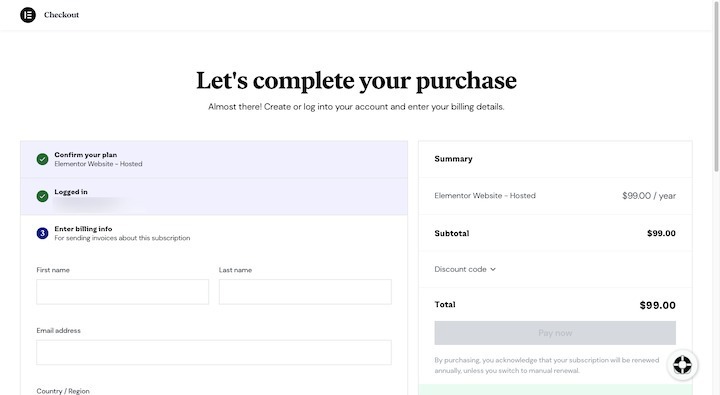720x395 pixels.
Task: Click the Enter billing info heading
Action: point(83,229)
